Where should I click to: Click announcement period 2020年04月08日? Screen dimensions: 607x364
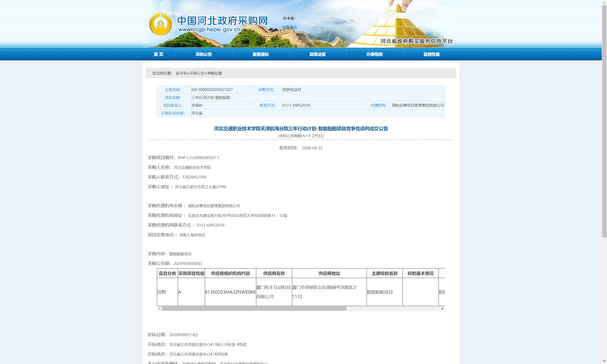(188, 264)
